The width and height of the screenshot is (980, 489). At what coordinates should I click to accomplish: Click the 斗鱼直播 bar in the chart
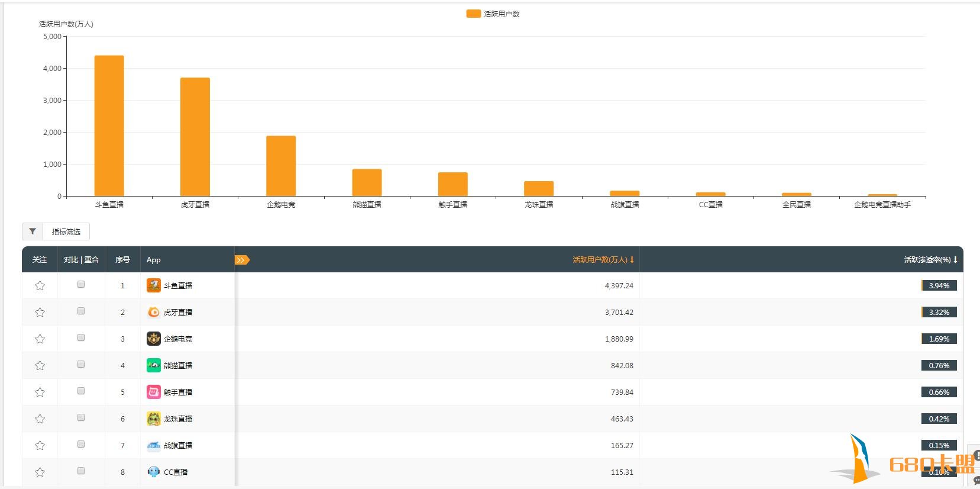pyautogui.click(x=109, y=126)
